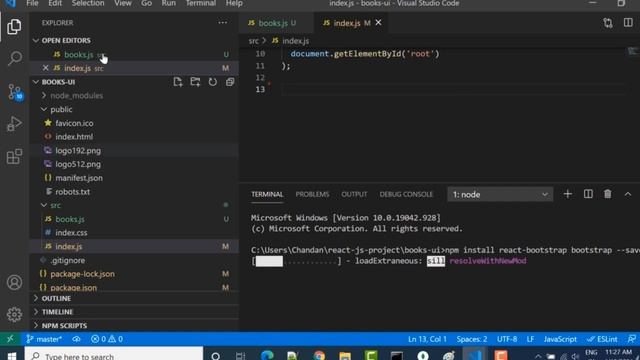Image resolution: width=640 pixels, height=360 pixels.
Task: Maximize the terminal panel with chevron up
Action: pos(628,194)
